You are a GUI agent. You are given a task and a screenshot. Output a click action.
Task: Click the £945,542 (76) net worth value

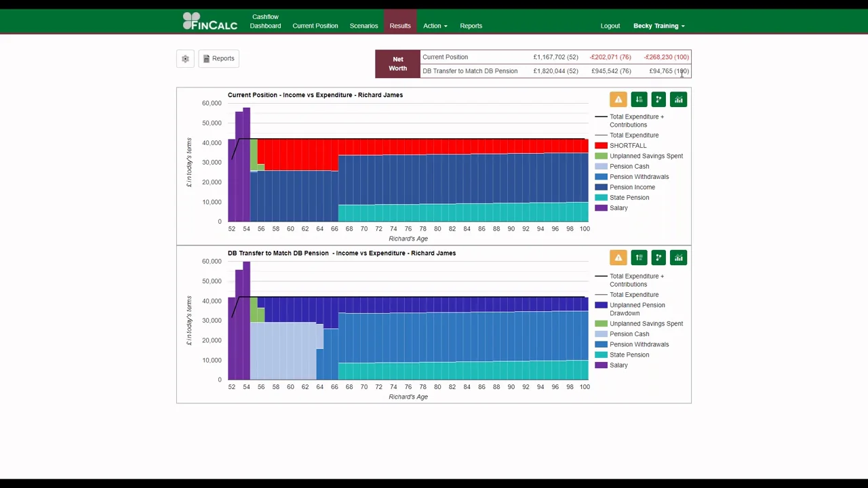(611, 71)
